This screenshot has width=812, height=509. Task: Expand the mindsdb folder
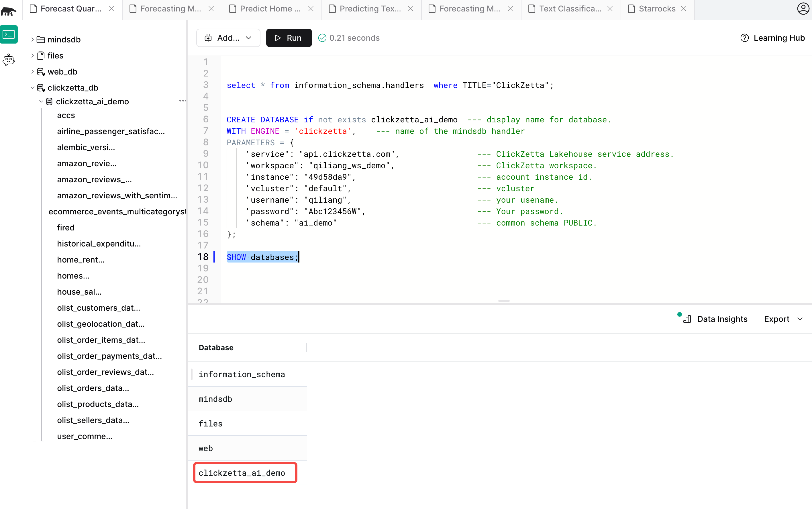coord(32,40)
